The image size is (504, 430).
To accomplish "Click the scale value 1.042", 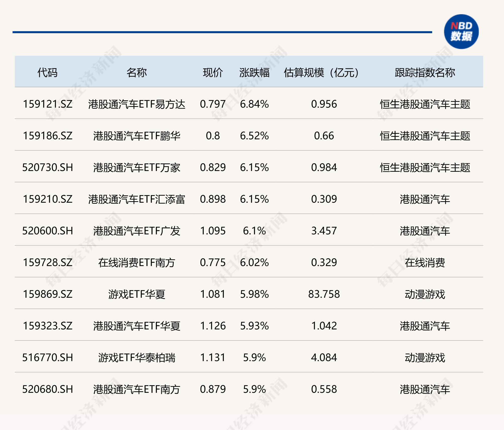I will click(324, 326).
